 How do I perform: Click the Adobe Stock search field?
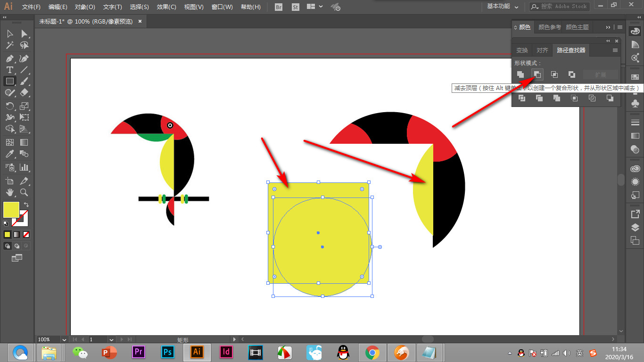[x=560, y=7]
